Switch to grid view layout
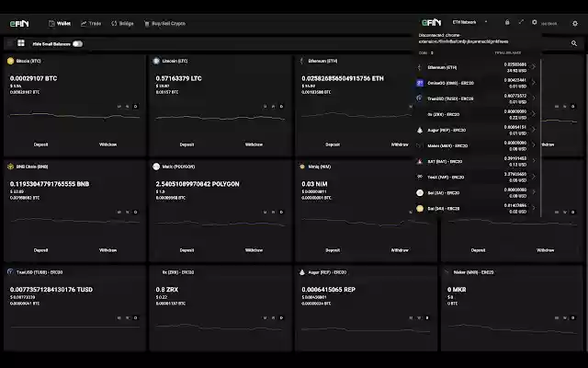The width and height of the screenshot is (588, 368). [x=21, y=43]
